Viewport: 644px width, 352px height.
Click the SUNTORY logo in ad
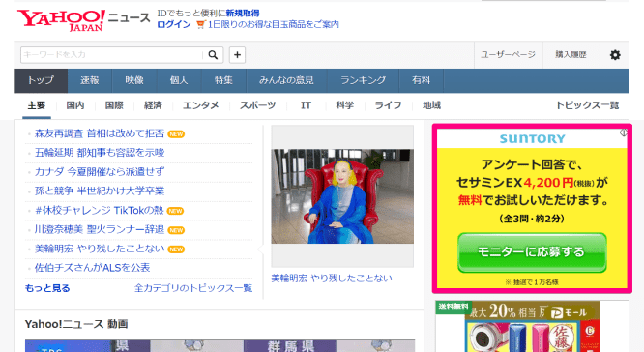coord(532,139)
